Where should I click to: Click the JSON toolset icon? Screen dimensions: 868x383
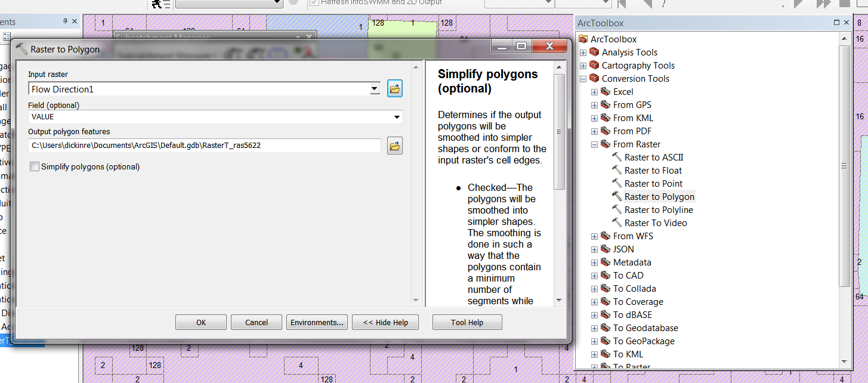pyautogui.click(x=606, y=249)
